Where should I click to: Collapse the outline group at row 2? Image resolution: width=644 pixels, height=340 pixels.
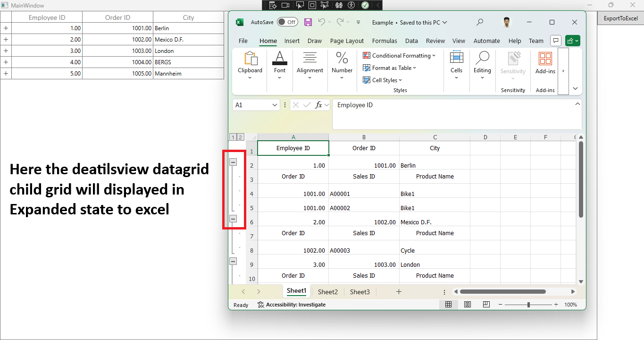(x=233, y=162)
